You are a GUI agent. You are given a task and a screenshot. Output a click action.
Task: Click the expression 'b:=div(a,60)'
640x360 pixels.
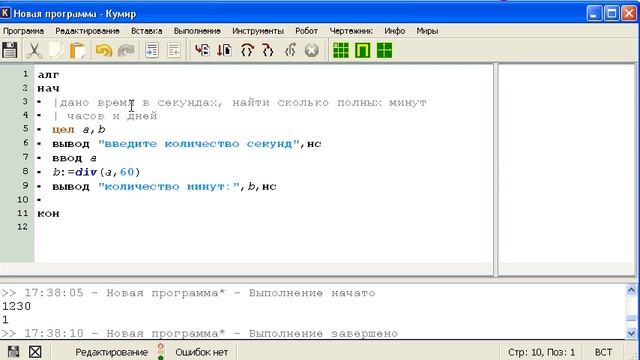pyautogui.click(x=96, y=172)
